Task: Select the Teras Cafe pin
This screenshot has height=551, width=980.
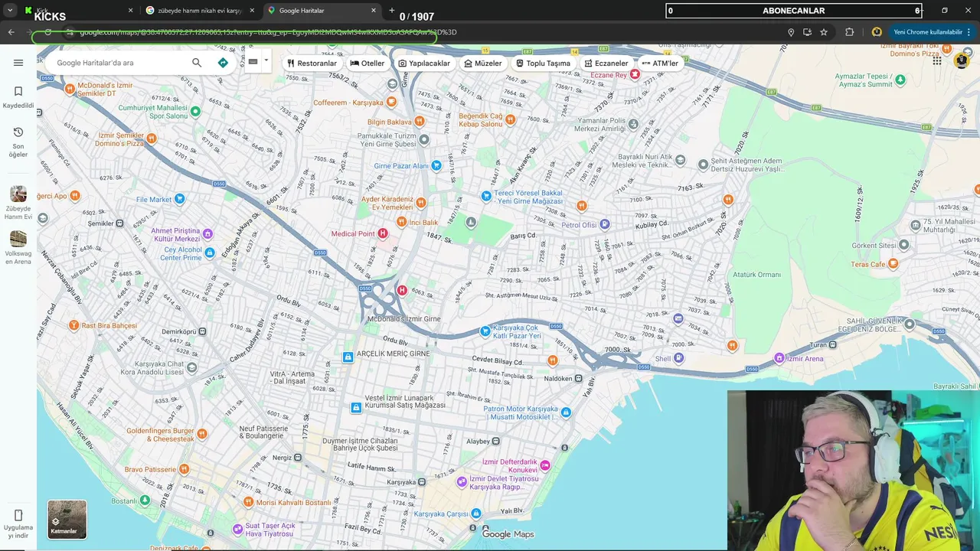Action: tap(893, 264)
